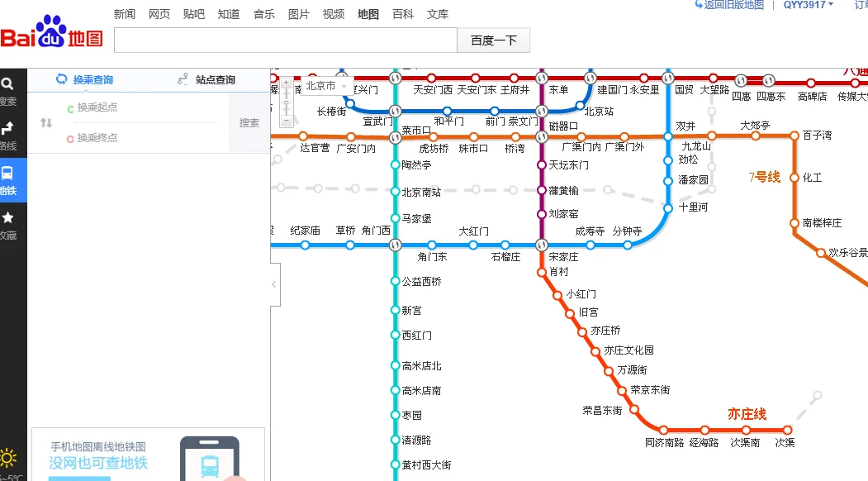Open the routes (路线) sidebar icon

(x=8, y=126)
